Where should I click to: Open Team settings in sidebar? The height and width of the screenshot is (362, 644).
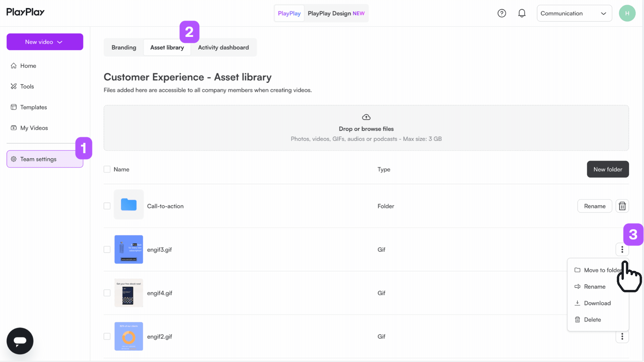pos(45,159)
